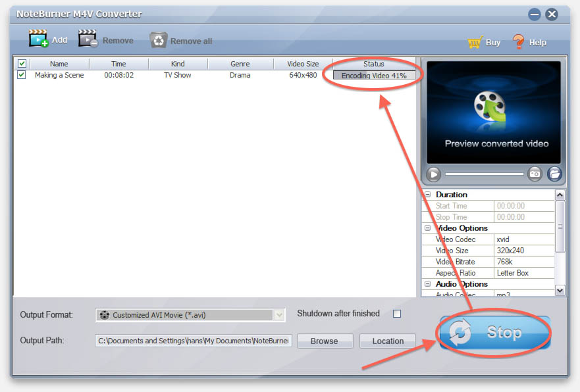
Task: Click the Add video icon
Action: pyautogui.click(x=38, y=38)
